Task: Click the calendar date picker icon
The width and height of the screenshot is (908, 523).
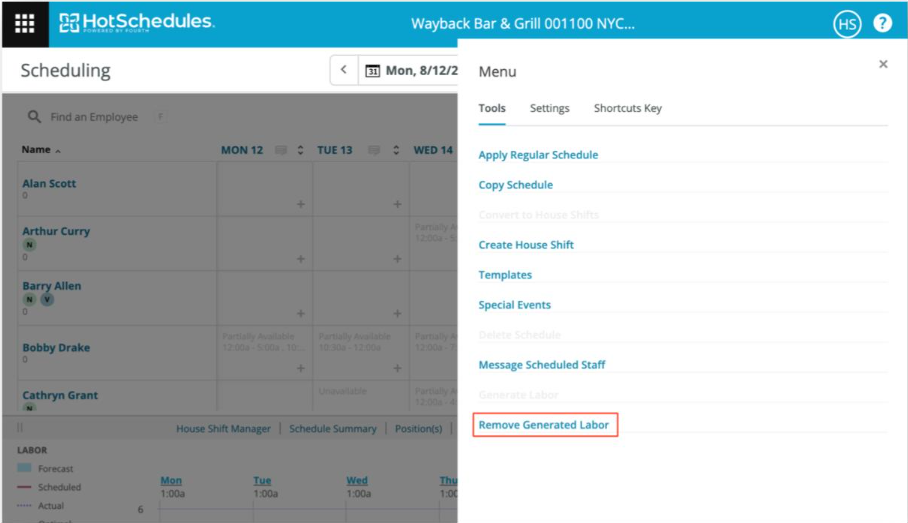Action: 372,71
